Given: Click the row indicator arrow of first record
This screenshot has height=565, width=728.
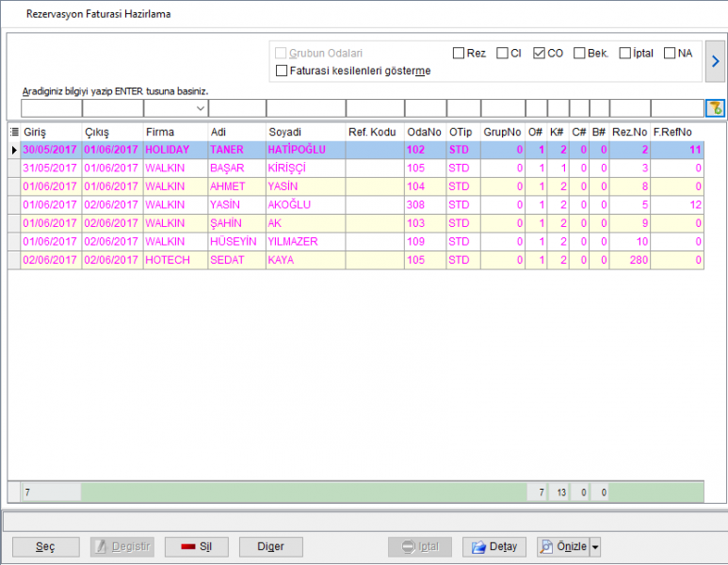Looking at the screenshot, I should [x=14, y=150].
